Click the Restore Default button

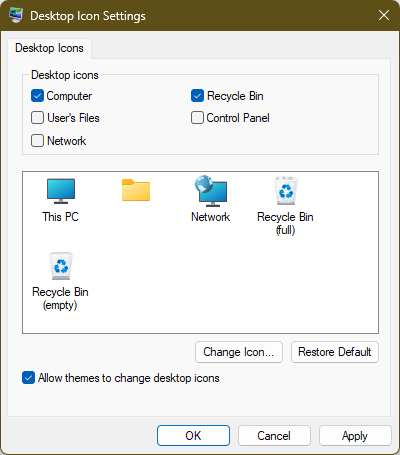coord(335,352)
